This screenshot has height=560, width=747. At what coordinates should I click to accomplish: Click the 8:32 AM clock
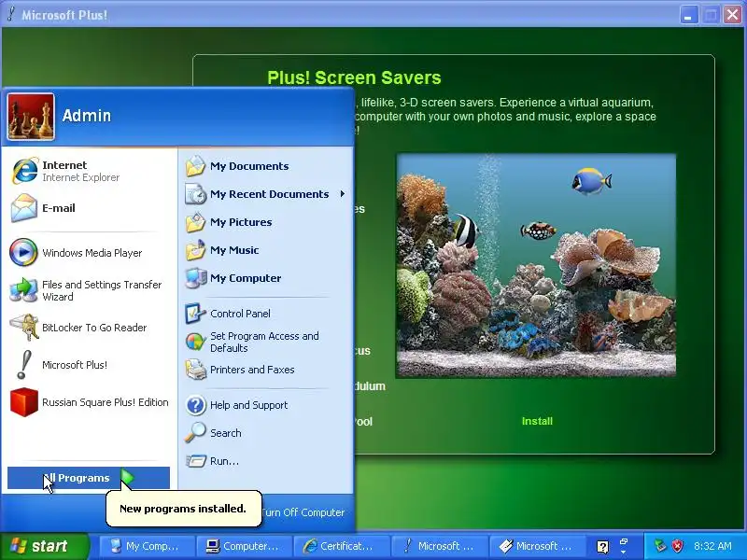click(x=712, y=546)
